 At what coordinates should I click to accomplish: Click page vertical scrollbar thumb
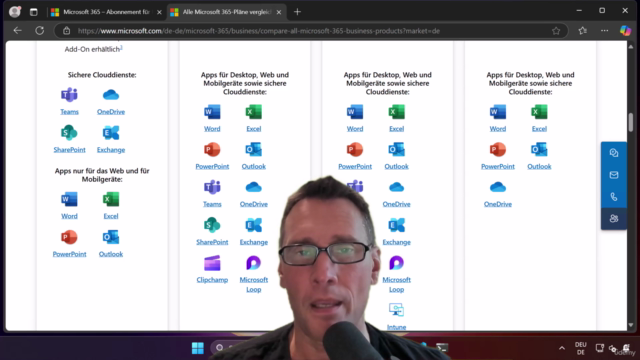click(631, 122)
